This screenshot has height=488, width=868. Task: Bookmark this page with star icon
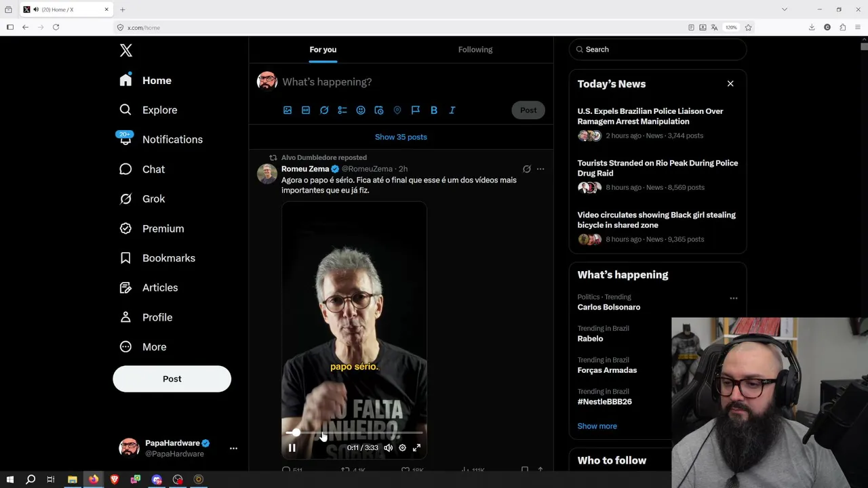[749, 28]
